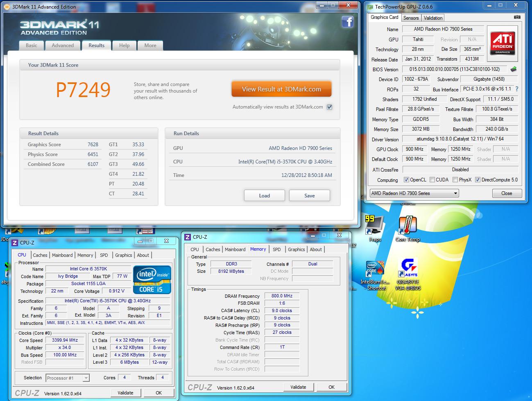Click the BIOS save icon in GPU-Z
Image resolution: width=532 pixels, height=401 pixels.
[x=513, y=69]
